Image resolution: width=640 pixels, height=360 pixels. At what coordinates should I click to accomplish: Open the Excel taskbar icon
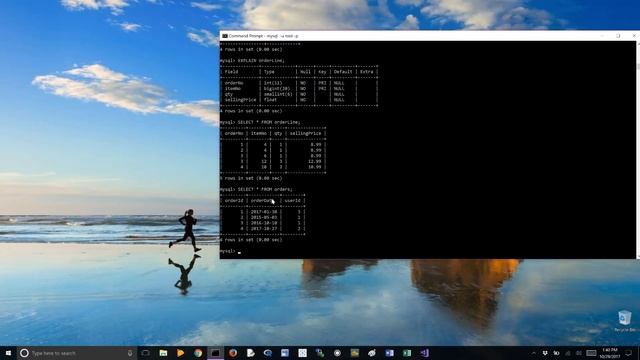(x=407, y=353)
